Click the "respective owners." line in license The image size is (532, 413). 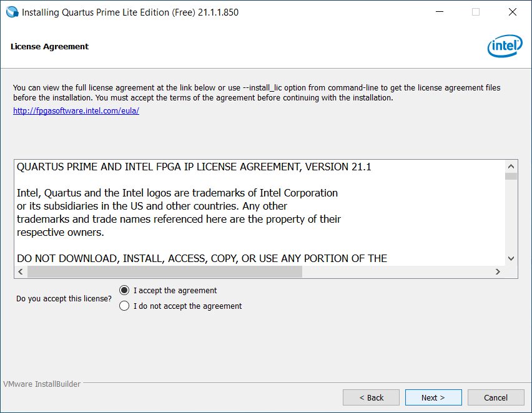pyautogui.click(x=61, y=232)
